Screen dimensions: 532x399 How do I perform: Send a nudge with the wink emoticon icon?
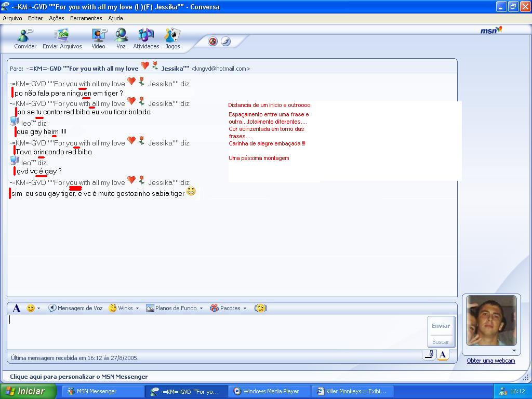260,308
